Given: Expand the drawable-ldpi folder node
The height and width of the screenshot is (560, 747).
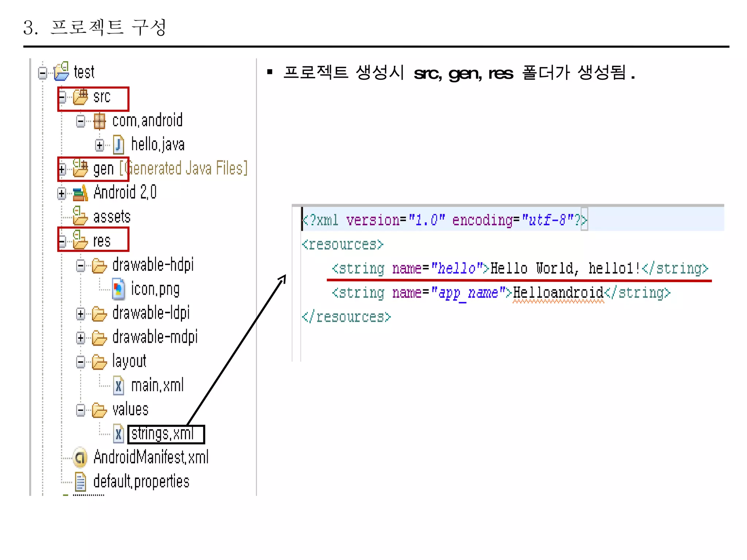Looking at the screenshot, I should click(81, 314).
